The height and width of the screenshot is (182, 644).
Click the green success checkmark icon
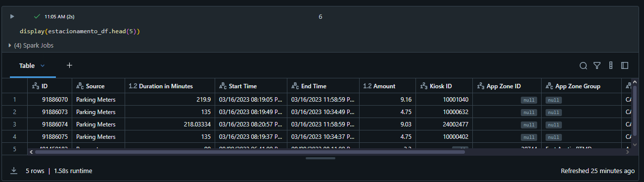pos(37,16)
